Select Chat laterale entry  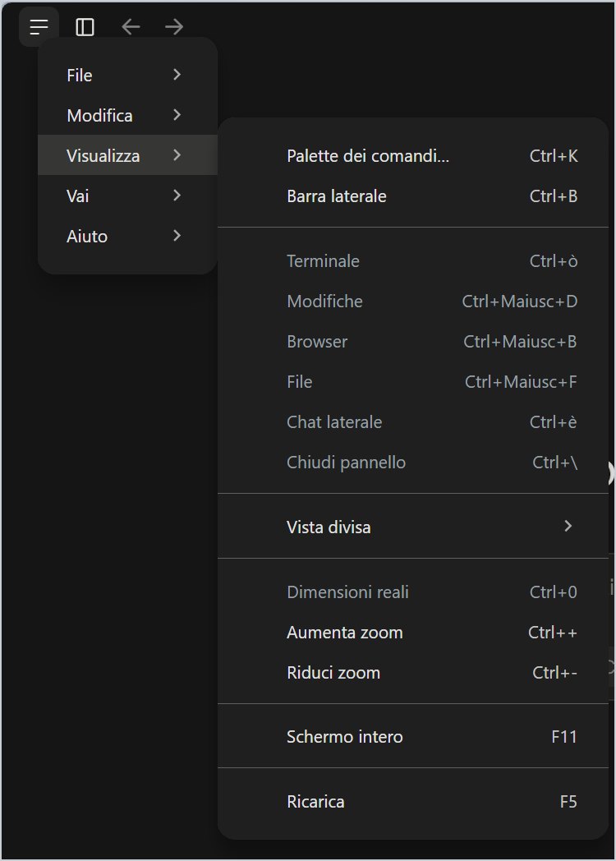tap(413, 421)
